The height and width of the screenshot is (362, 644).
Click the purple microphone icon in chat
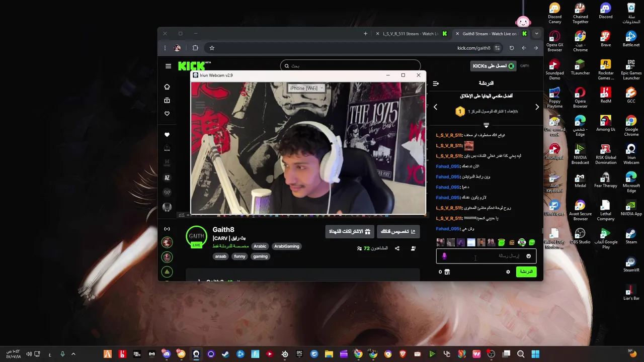click(444, 256)
